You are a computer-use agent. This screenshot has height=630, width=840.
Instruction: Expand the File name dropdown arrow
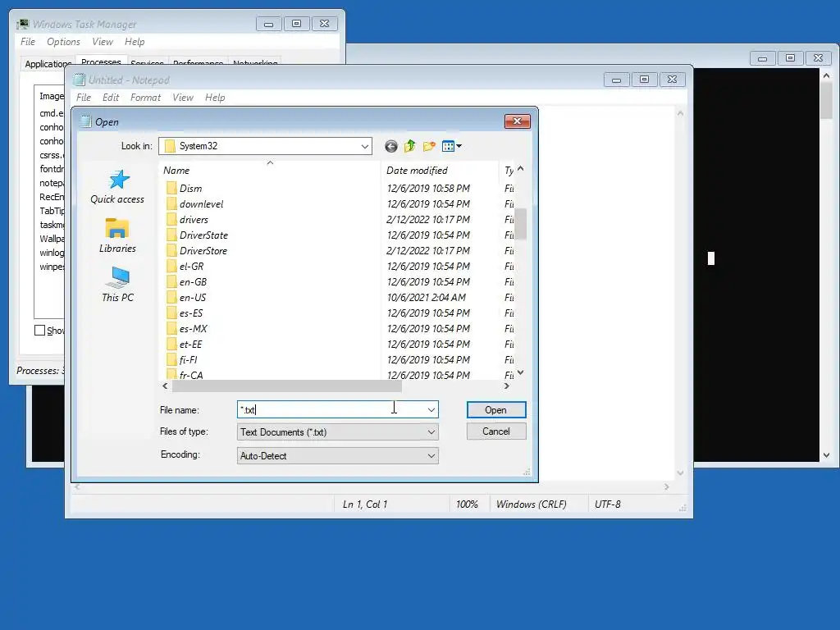coord(431,410)
